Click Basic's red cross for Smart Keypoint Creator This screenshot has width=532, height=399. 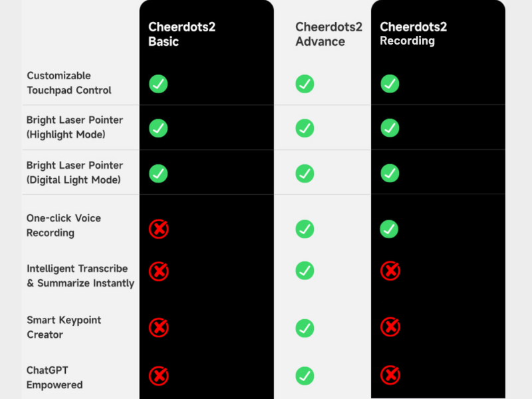pyautogui.click(x=158, y=327)
